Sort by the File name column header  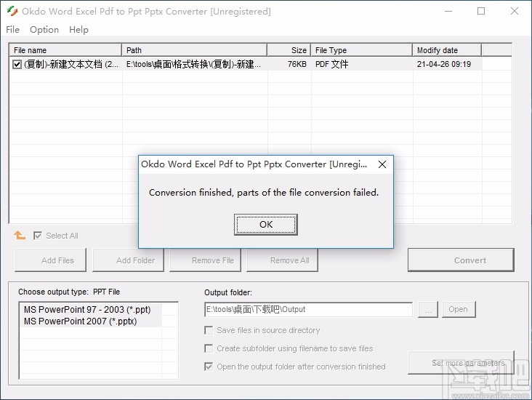[65, 50]
